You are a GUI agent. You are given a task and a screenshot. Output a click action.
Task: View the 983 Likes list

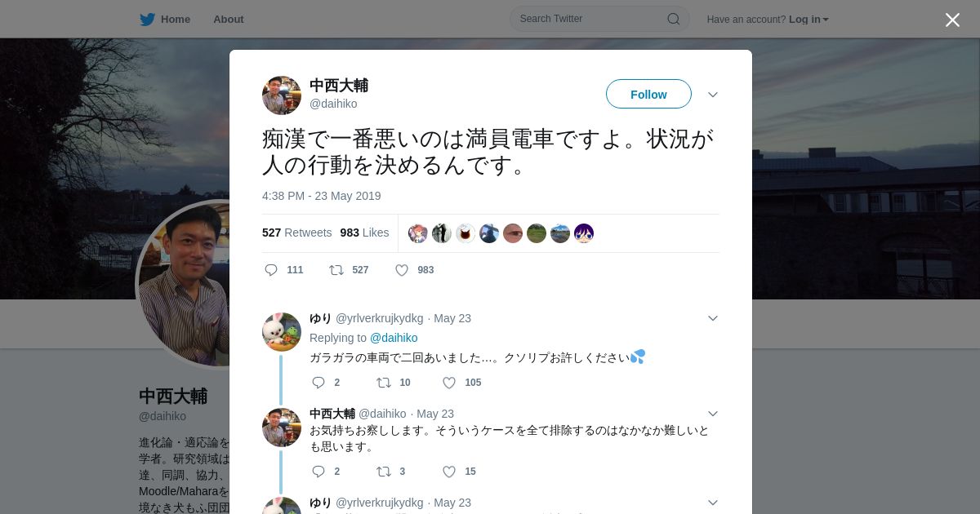(x=364, y=233)
